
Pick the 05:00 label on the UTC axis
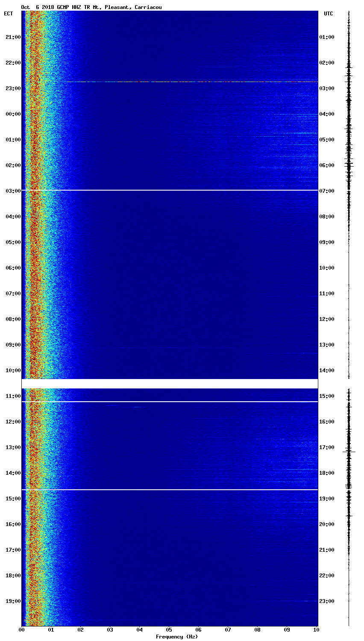(x=327, y=140)
